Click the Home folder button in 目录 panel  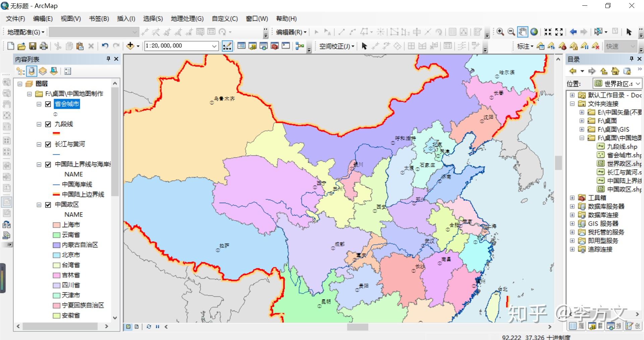[615, 71]
